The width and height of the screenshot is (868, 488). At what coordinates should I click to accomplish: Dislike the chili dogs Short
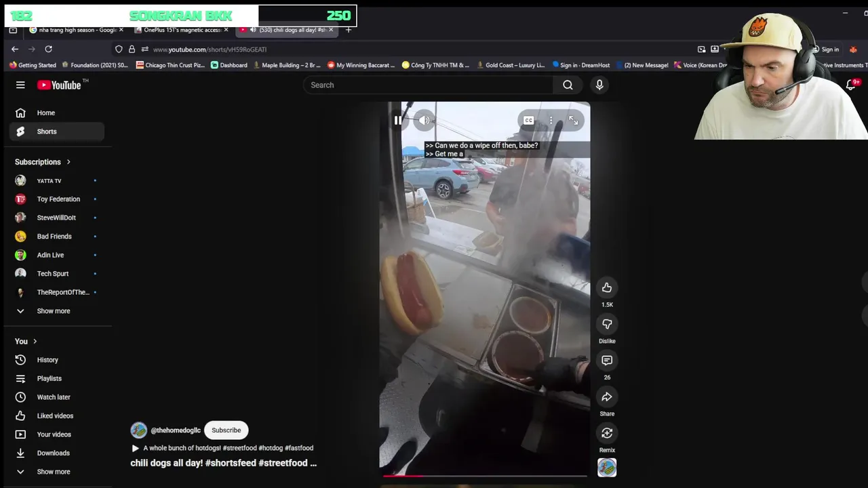[607, 324]
